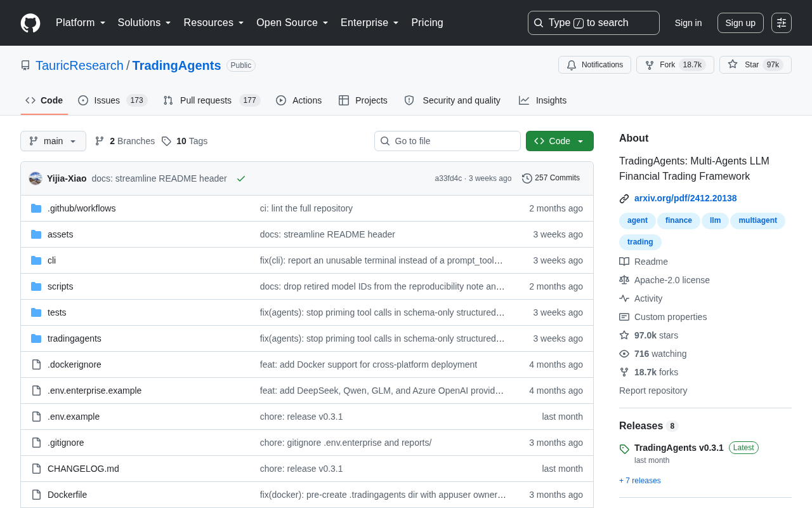Click the tests folder icon

(36, 312)
